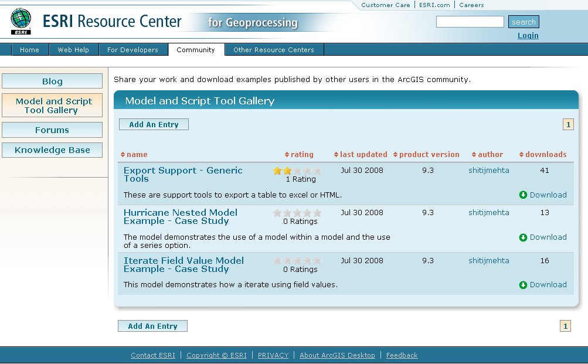Open About ArcGIS Desktop footer link
This screenshot has width=588, height=364.
337,355
